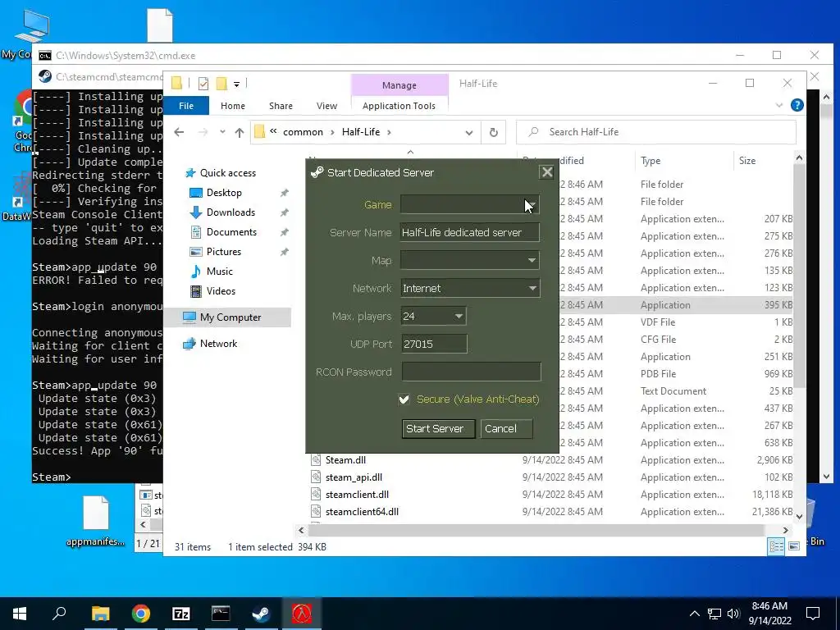Image resolution: width=840 pixels, height=630 pixels.
Task: Select the Manage contextual tab
Action: click(399, 85)
